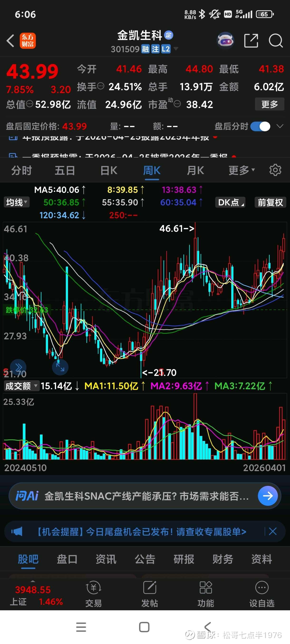Open the 前复权 adjustment selector
Viewport: 290px width, 644px height.
pos(270,202)
